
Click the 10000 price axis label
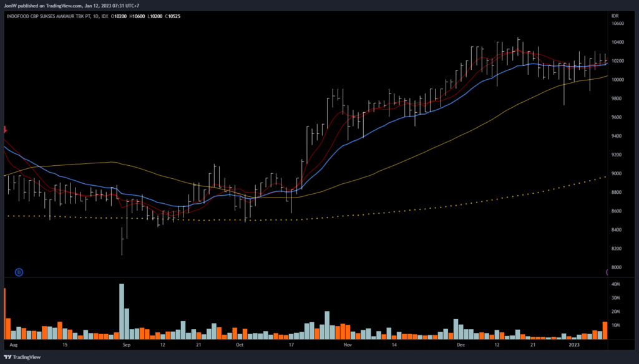(x=617, y=80)
